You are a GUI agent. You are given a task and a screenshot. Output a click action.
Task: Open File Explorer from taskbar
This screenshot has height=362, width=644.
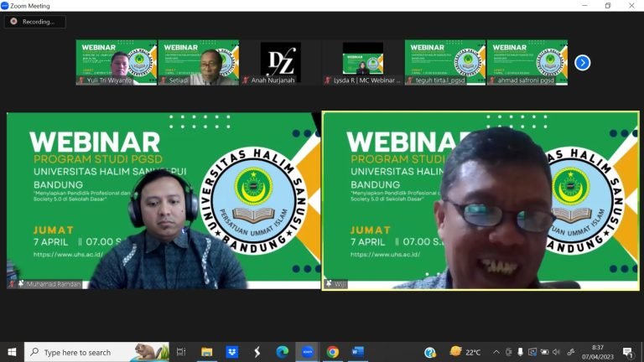click(206, 352)
